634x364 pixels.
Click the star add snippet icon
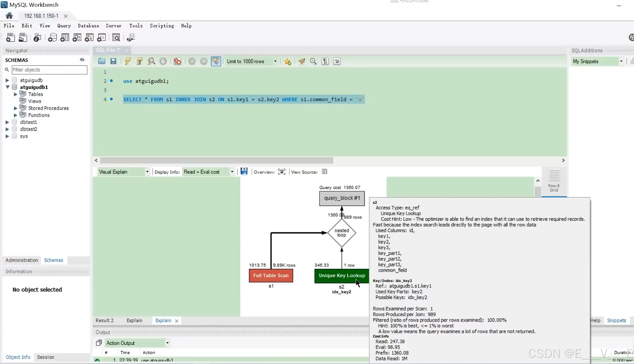tap(288, 62)
